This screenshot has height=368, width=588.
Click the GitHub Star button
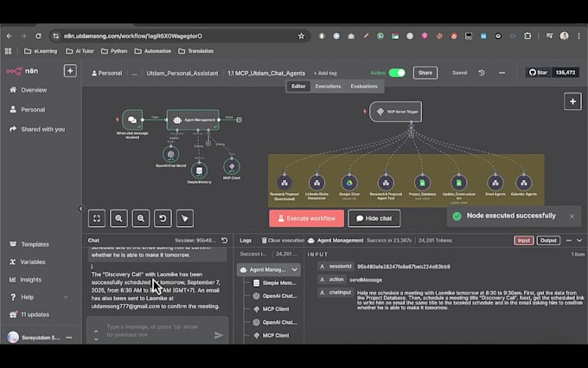(x=539, y=73)
